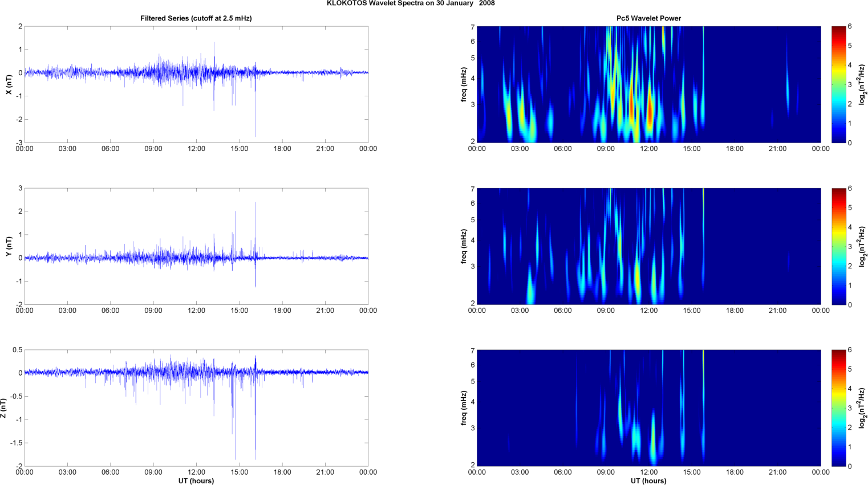The width and height of the screenshot is (868, 485).
Task: Select the 'Z (nT)' axis label
Action: point(3,408)
